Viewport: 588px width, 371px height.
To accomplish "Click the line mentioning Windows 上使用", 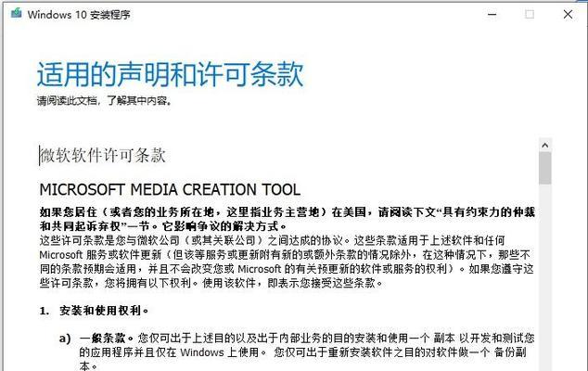I will [303, 352].
